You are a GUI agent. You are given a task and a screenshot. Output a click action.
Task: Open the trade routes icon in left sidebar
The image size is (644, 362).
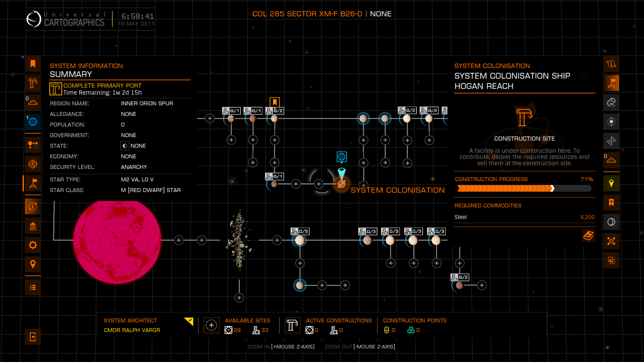click(x=33, y=145)
